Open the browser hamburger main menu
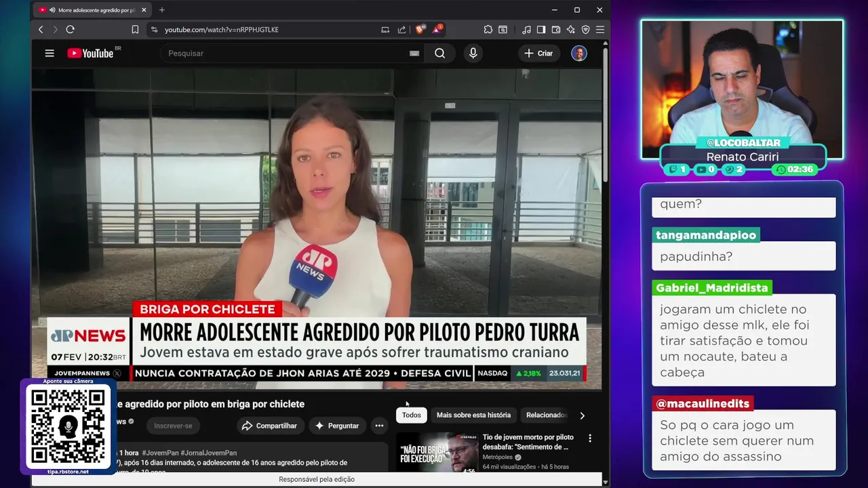868x488 pixels. click(599, 30)
